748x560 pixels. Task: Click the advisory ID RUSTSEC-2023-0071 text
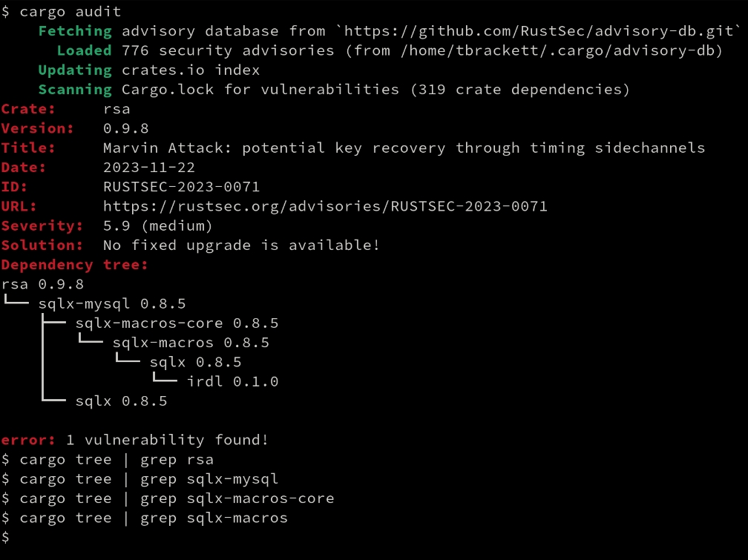[181, 187]
